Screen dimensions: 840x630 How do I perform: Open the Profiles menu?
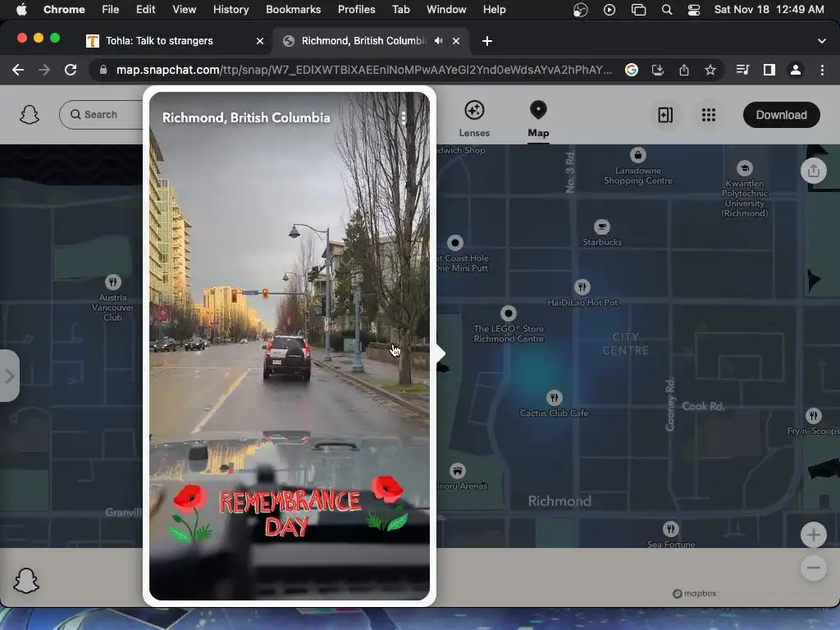tap(356, 9)
